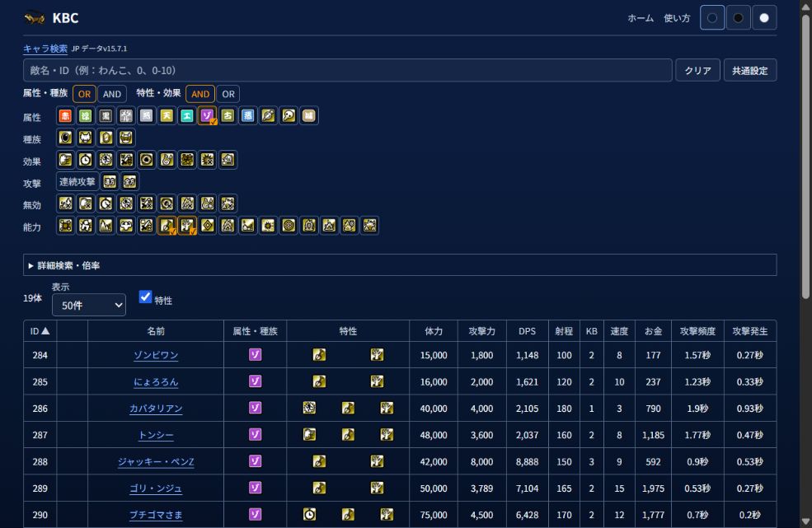
Task: Click the 射程 column header
Action: point(564,331)
